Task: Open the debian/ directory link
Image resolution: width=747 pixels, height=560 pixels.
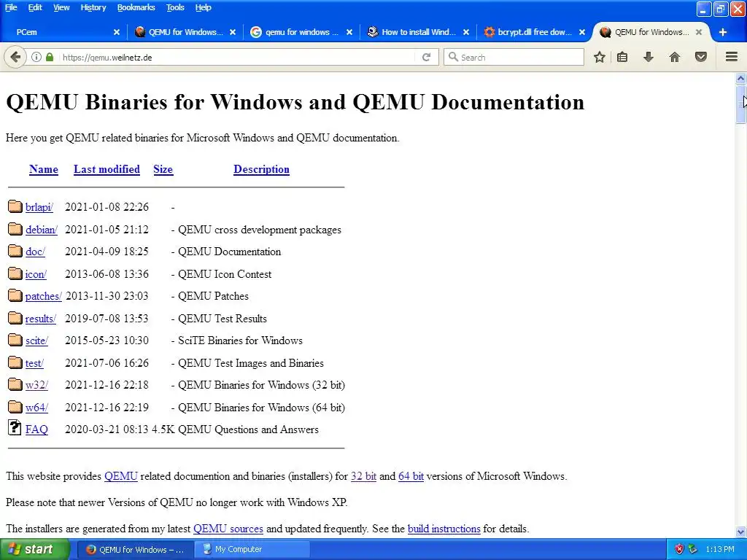Action: click(42, 230)
